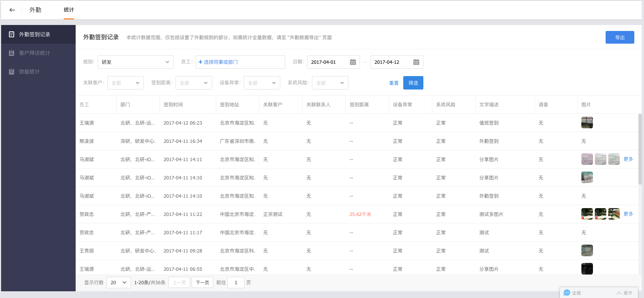Expand the 设备异常 dropdown
The height and width of the screenshot is (298, 644).
pyautogui.click(x=262, y=83)
